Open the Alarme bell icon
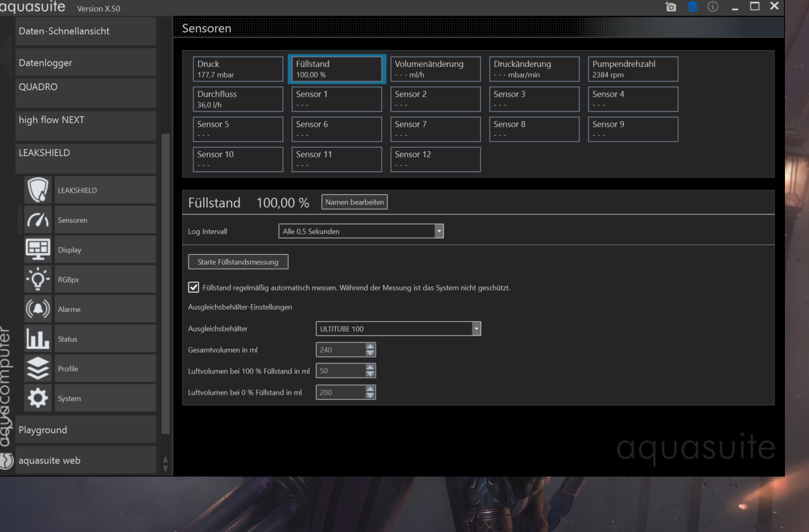The image size is (809, 532). (37, 309)
